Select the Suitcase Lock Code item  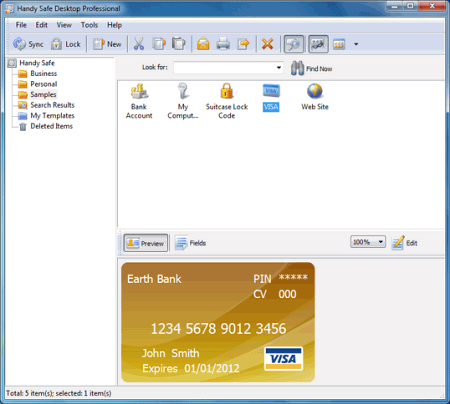tap(227, 101)
